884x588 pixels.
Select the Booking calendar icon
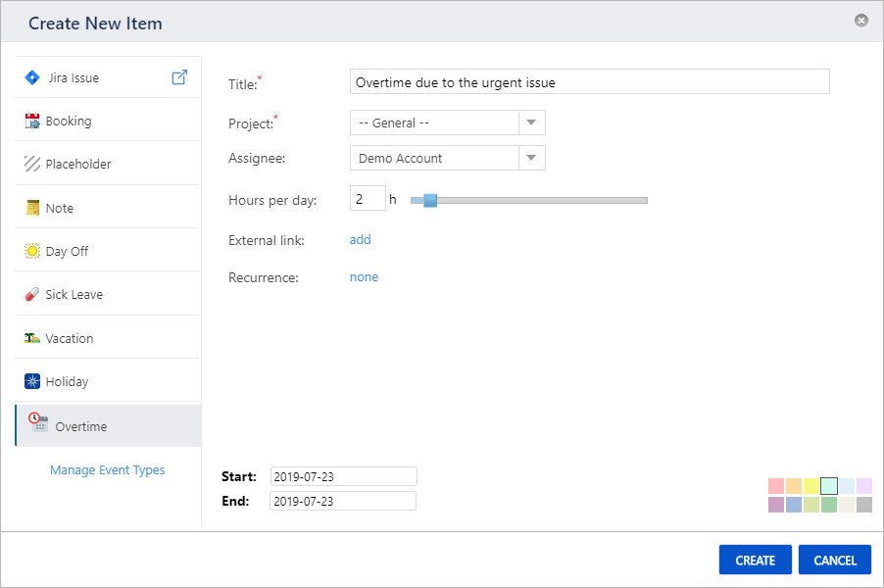pyautogui.click(x=31, y=122)
